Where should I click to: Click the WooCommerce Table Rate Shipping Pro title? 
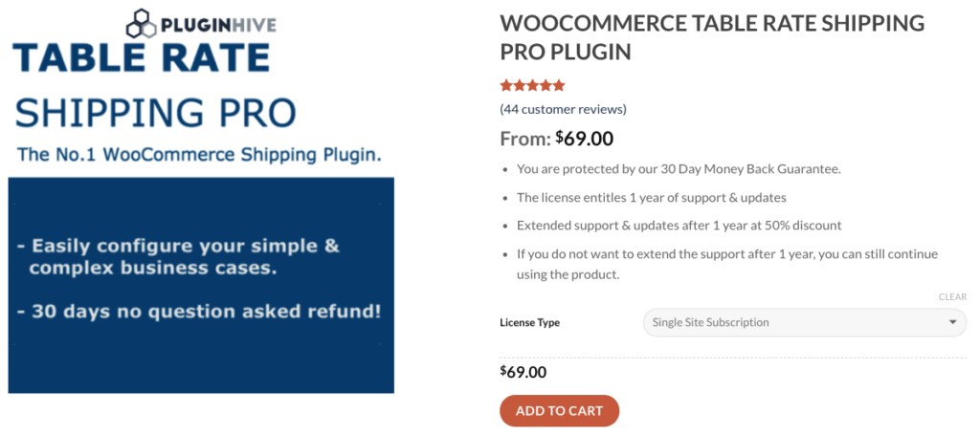(x=712, y=37)
